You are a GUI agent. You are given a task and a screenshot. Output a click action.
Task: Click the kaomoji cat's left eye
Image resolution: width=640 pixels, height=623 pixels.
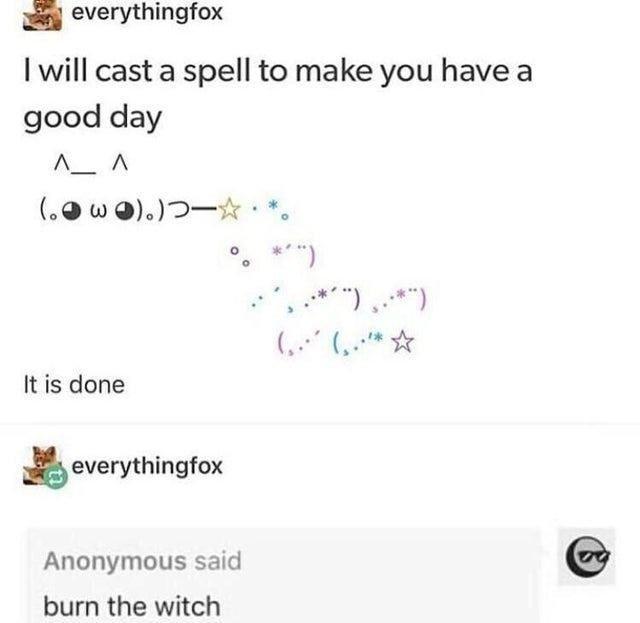[72, 212]
